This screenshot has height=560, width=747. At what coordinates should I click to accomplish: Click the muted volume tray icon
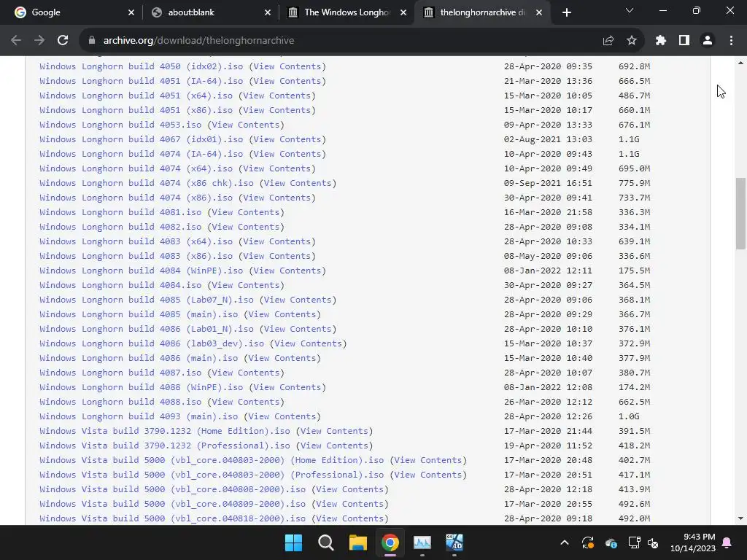tap(653, 542)
